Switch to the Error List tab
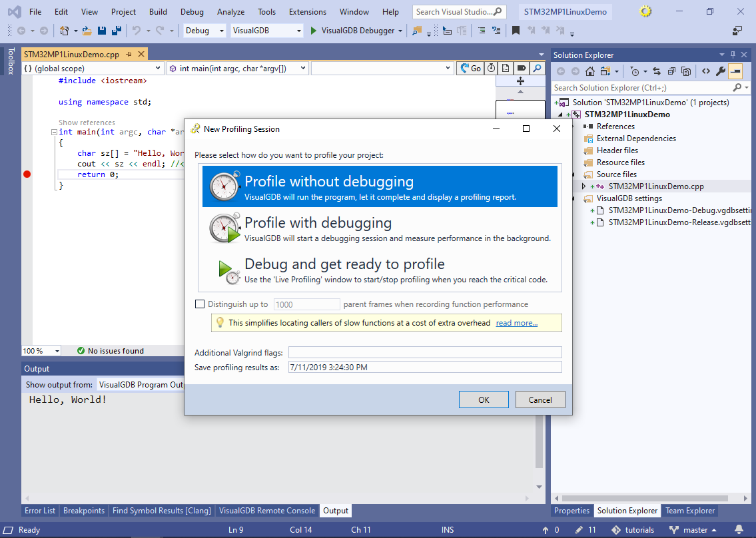756x538 pixels. 40,511
